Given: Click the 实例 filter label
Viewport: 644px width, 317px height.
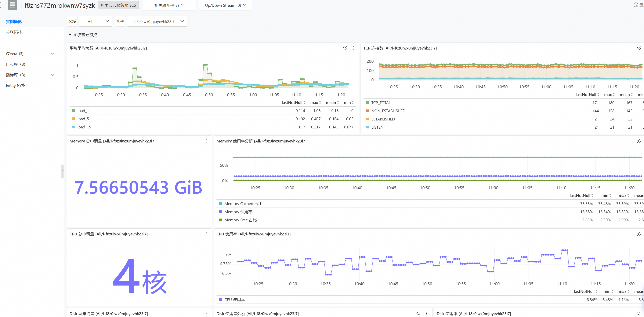Looking at the screenshot, I should pos(120,21).
